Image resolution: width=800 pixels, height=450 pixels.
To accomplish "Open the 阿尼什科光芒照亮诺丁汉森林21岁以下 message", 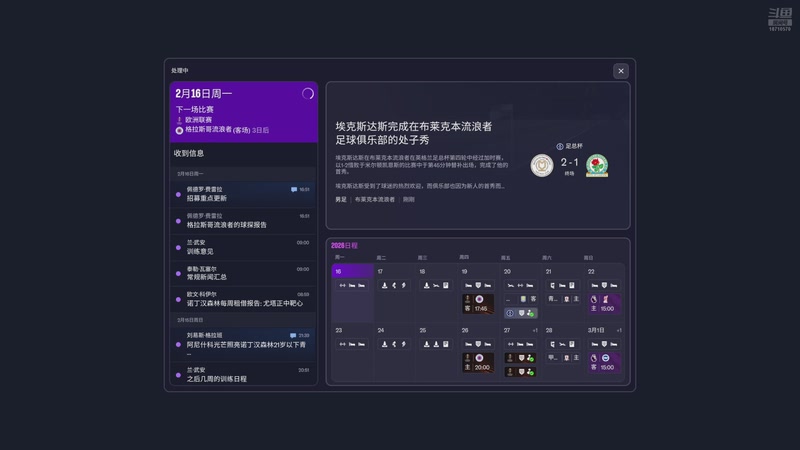I will [243, 344].
